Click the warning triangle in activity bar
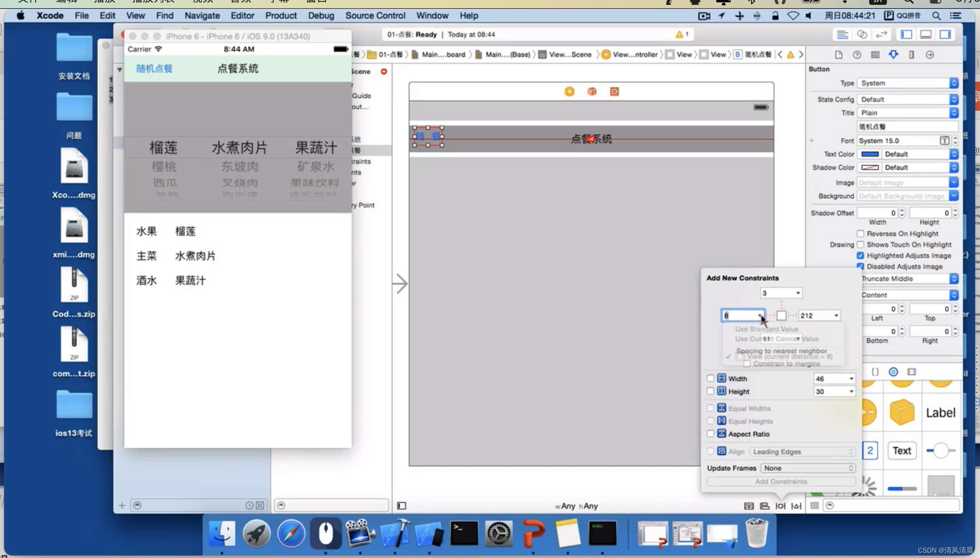The height and width of the screenshot is (558, 980). coord(679,34)
